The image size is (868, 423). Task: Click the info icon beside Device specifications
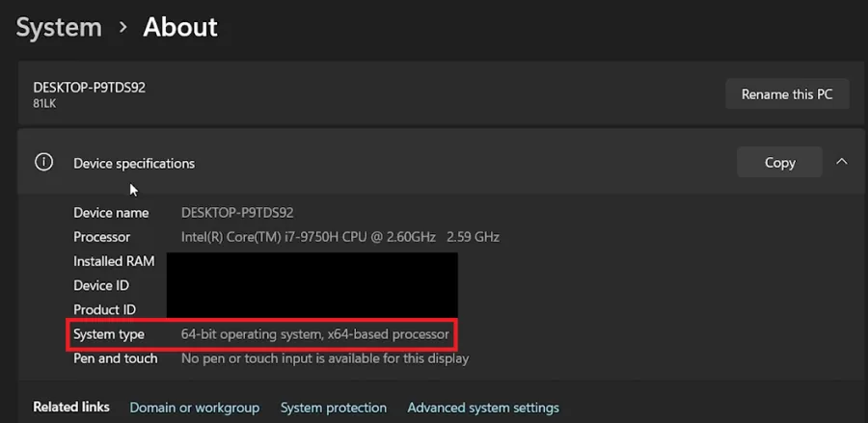click(43, 163)
